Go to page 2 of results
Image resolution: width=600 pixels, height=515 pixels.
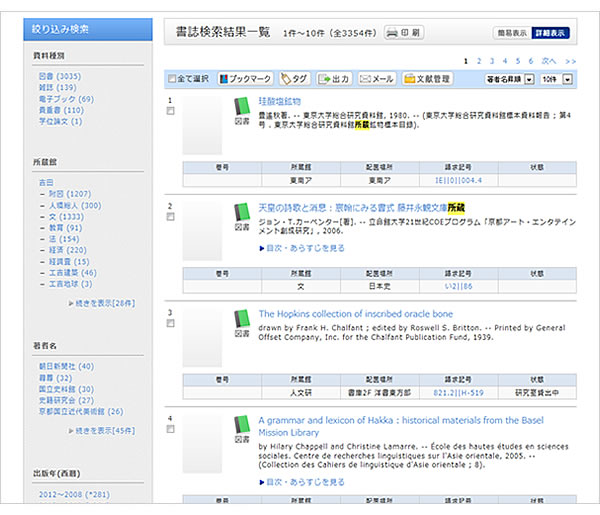coord(479,61)
